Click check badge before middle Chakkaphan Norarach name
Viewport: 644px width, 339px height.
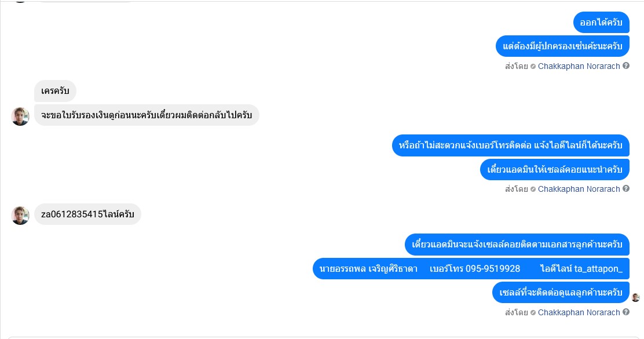click(533, 189)
